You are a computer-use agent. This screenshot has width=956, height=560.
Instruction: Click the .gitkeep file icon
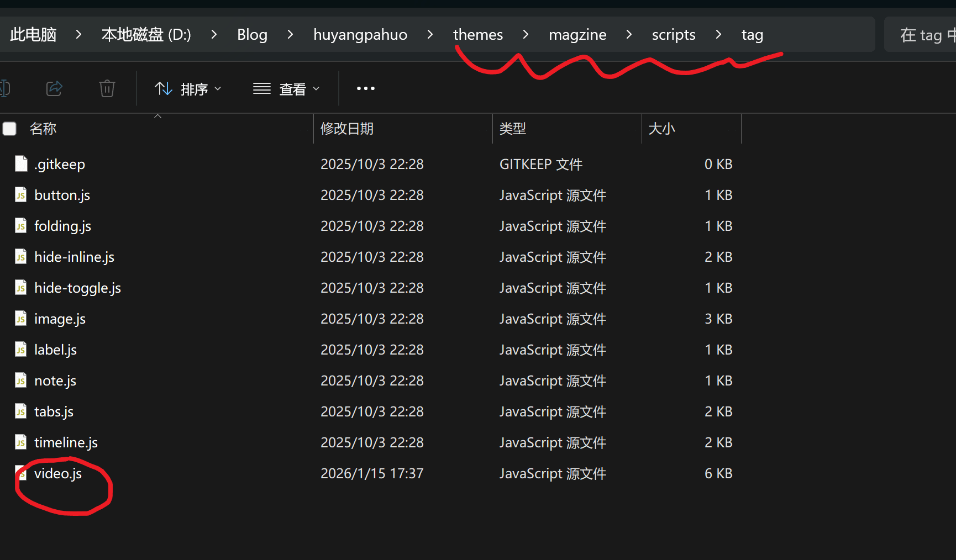pos(21,164)
